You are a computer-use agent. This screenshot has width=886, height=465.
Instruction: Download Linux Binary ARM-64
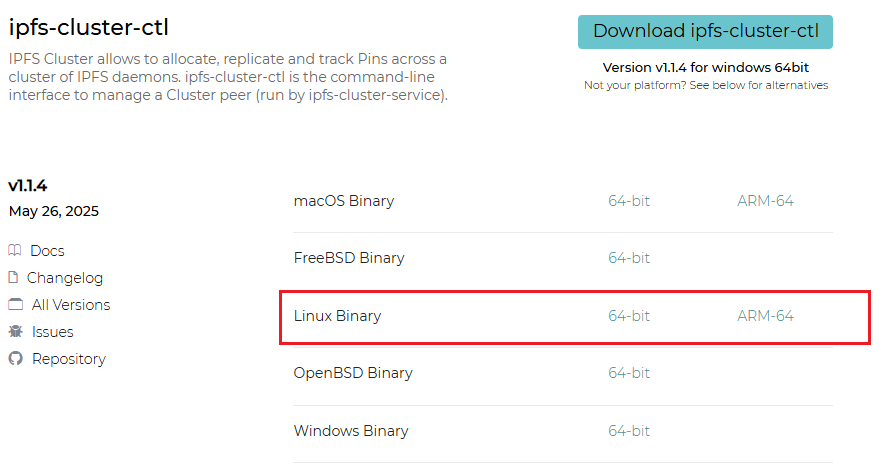[x=765, y=316]
